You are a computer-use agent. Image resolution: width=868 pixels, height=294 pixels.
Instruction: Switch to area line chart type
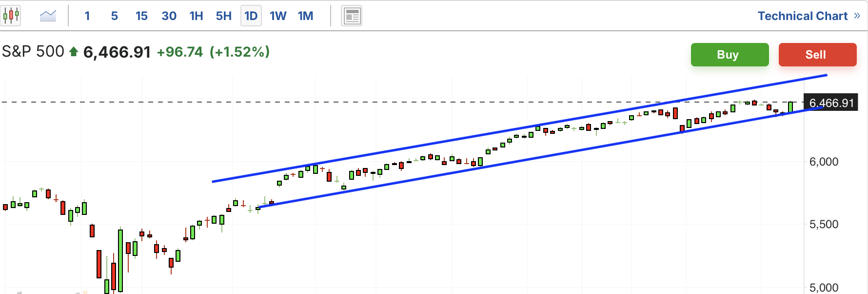pos(48,16)
